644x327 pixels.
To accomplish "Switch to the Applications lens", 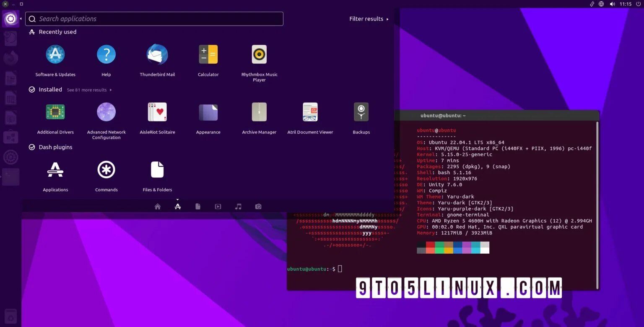I will pos(178,206).
